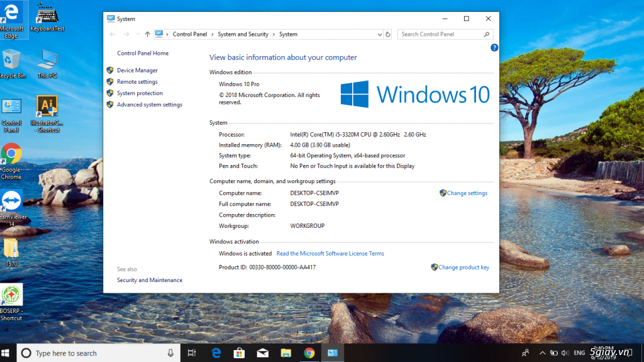Viewport: 644px width, 362px height.
Task: Click computer name DESKTOP-CSEIMVP value
Action: click(314, 193)
